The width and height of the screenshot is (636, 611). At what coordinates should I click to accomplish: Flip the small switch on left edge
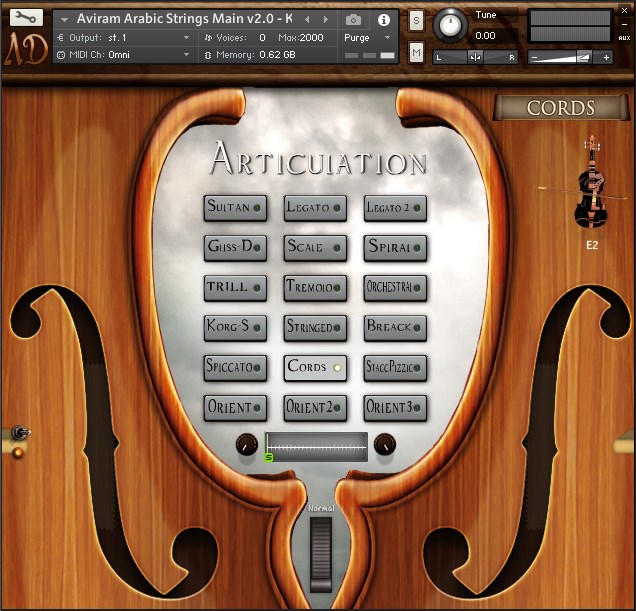(18, 433)
